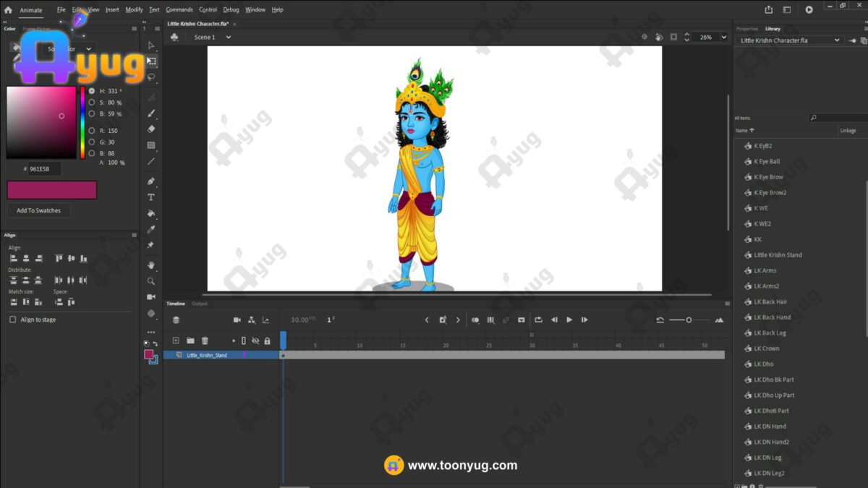Open the Commands menu
The image size is (868, 488).
[x=179, y=9]
